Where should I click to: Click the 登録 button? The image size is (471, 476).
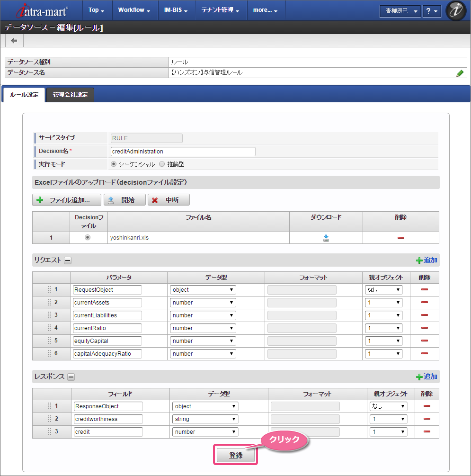point(236,455)
